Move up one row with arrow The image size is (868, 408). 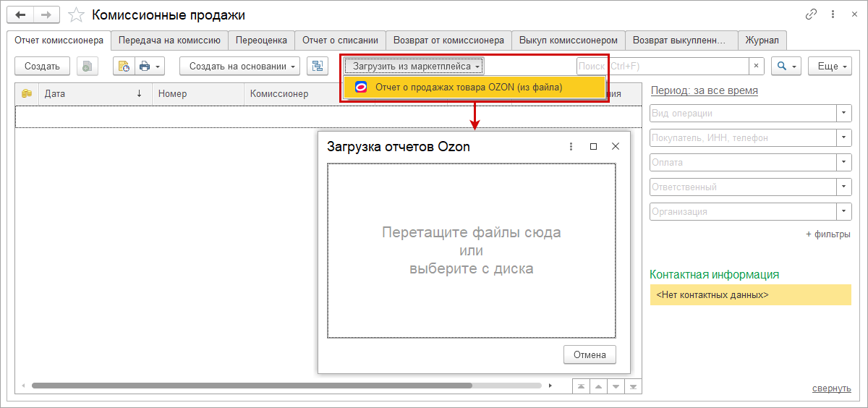[x=598, y=386]
